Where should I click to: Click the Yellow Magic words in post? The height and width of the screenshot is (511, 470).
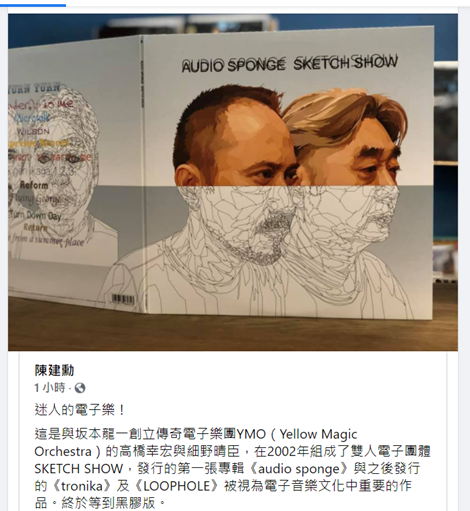point(318,434)
